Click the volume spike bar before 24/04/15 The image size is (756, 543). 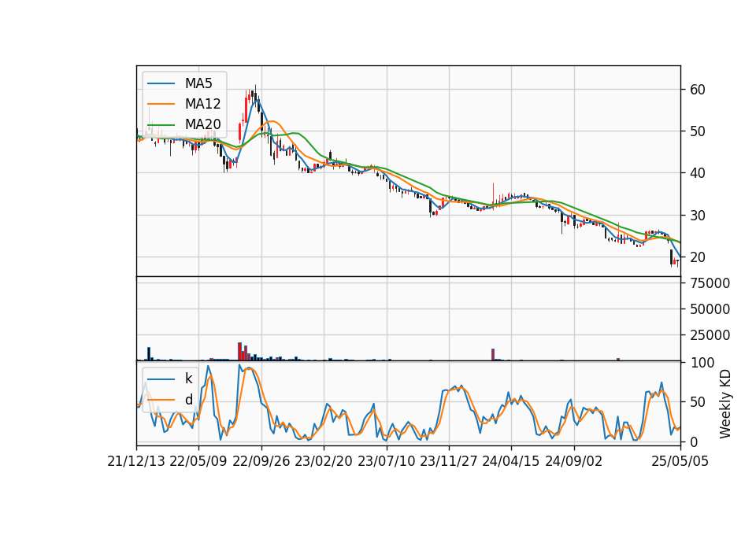(493, 355)
